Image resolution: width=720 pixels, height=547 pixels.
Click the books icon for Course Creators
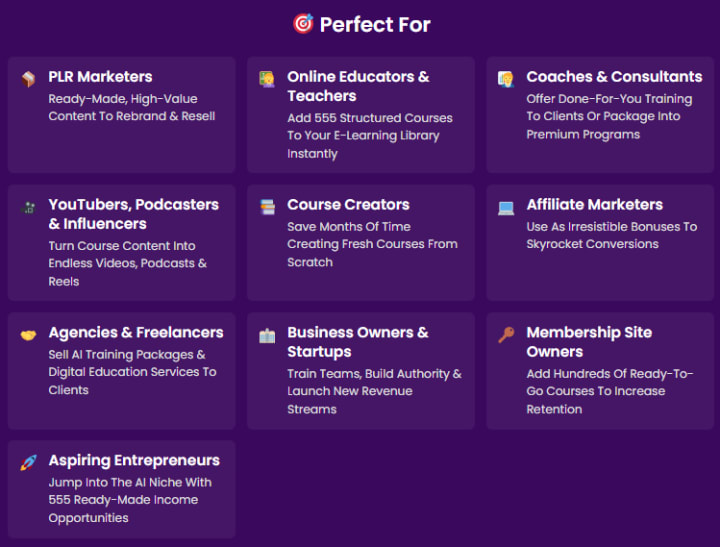tap(267, 207)
